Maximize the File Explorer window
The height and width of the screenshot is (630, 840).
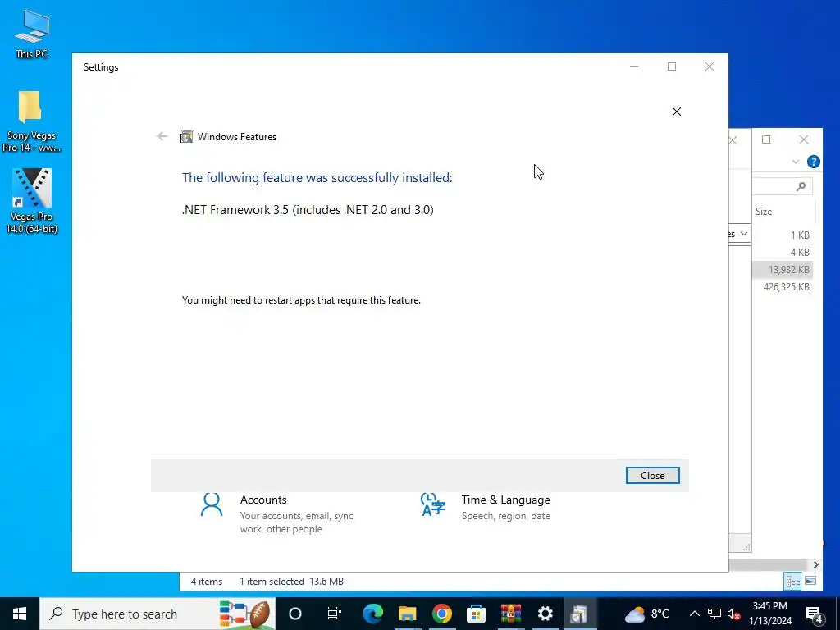[766, 139]
